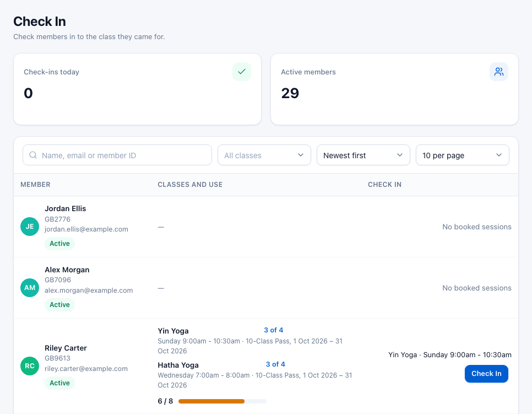Click jordan.ellis@example.com email
The width and height of the screenshot is (532, 414).
pyautogui.click(x=86, y=229)
